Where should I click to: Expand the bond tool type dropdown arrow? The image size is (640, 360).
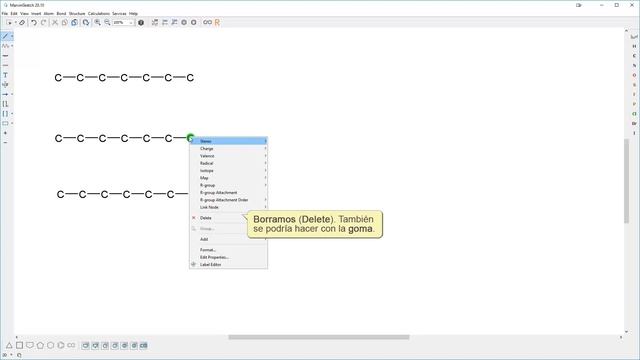coord(12,36)
